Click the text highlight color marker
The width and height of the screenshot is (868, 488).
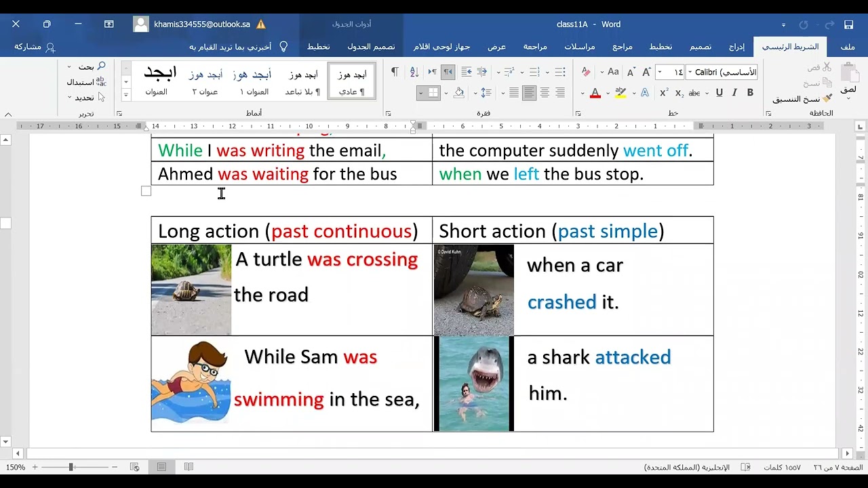[620, 93]
